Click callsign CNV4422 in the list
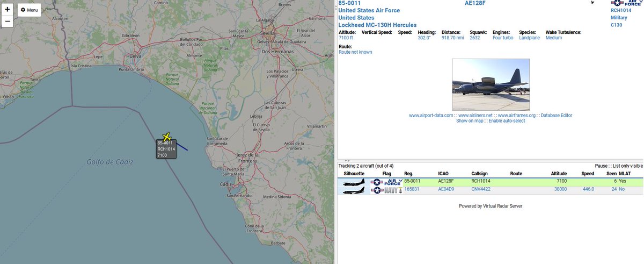 tap(481, 189)
